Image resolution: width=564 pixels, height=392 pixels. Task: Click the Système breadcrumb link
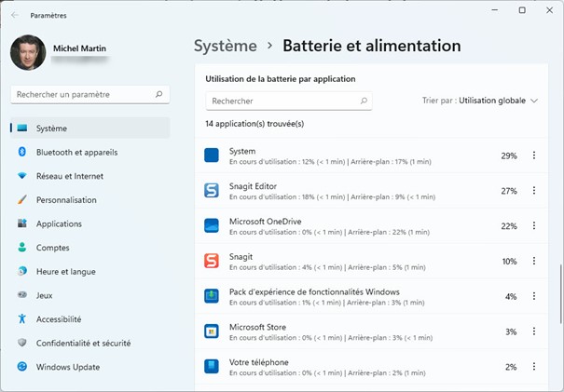pyautogui.click(x=225, y=46)
